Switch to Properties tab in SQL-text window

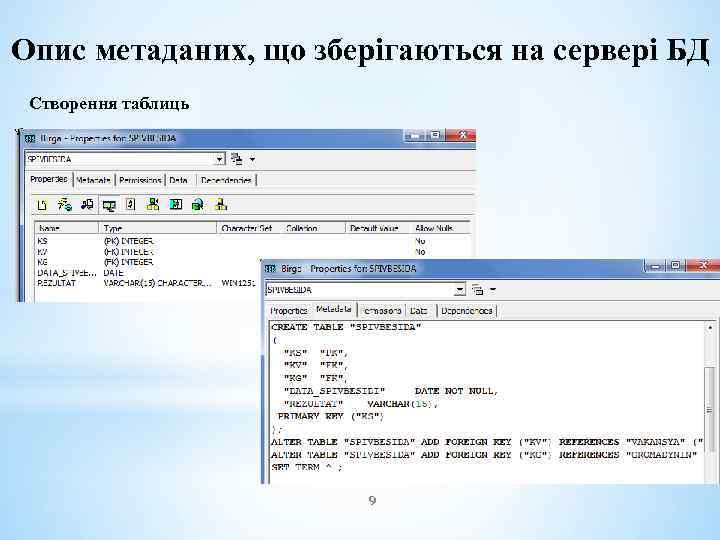pyautogui.click(x=289, y=311)
